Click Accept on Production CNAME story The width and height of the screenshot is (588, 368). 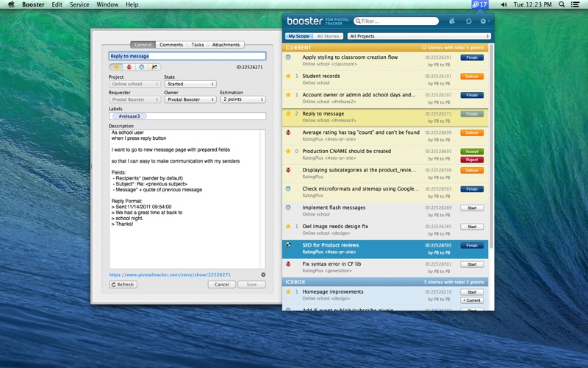(472, 152)
